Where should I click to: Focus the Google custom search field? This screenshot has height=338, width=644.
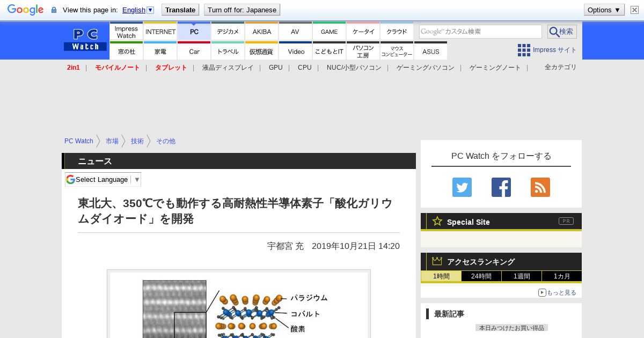(x=480, y=32)
